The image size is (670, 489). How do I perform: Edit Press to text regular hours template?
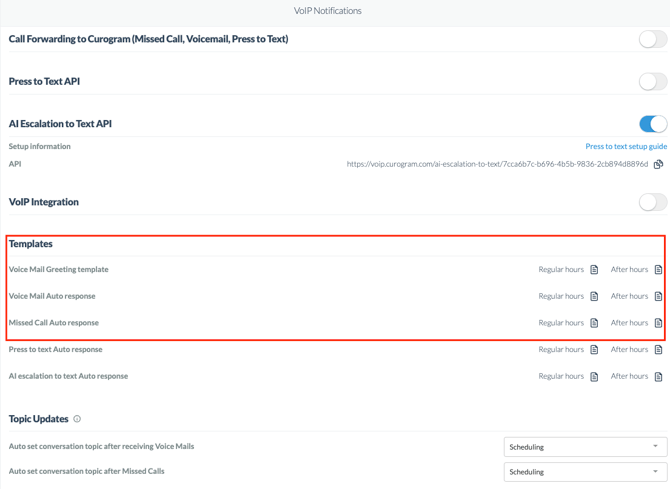click(594, 350)
